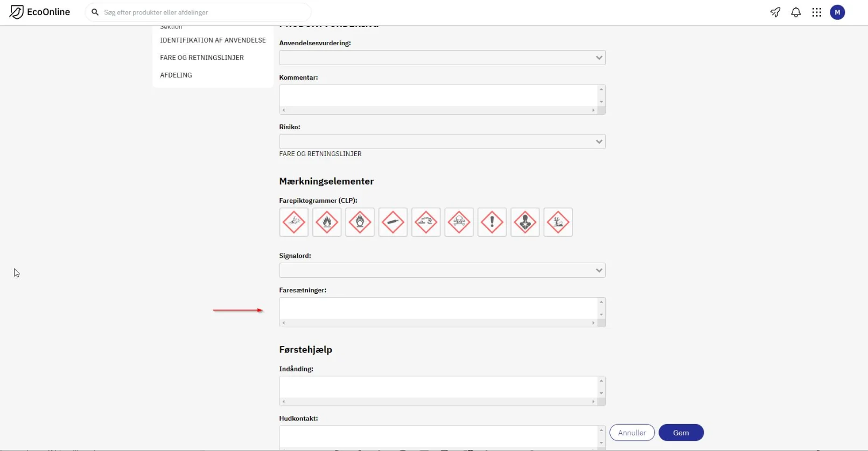Viewport: 868px width, 451px height.
Task: Open the Anvendelsesvurdering dropdown
Action: 442,58
